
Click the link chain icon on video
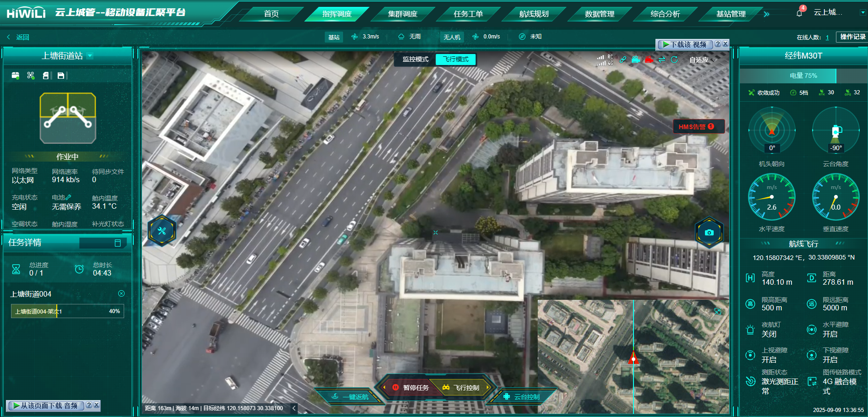[x=623, y=60]
